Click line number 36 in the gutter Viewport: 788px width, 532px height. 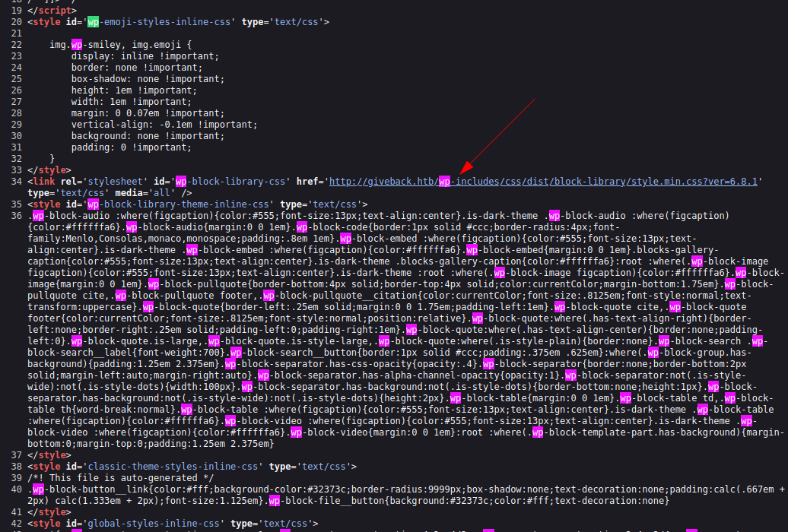tap(16, 216)
